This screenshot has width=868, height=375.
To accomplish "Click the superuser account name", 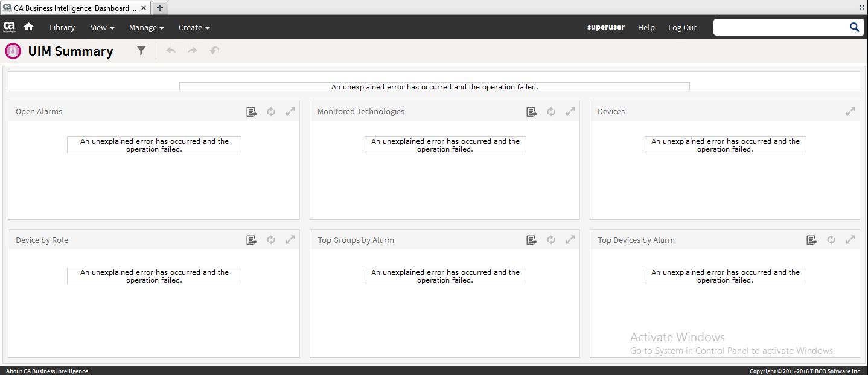I will (x=606, y=27).
